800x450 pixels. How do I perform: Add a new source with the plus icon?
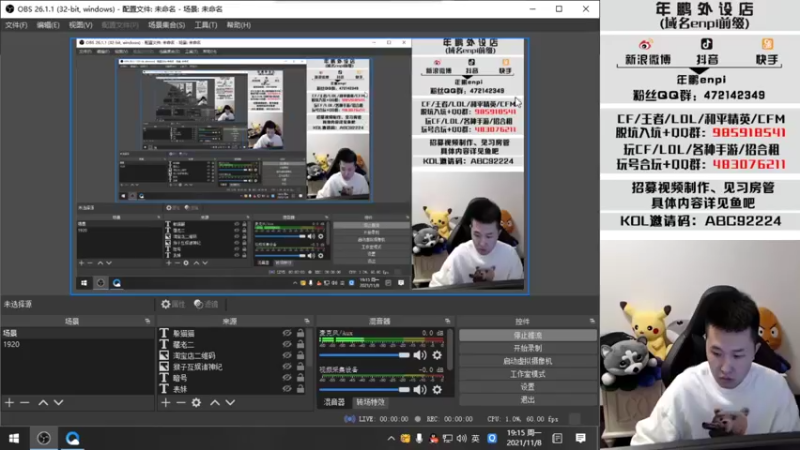point(166,403)
